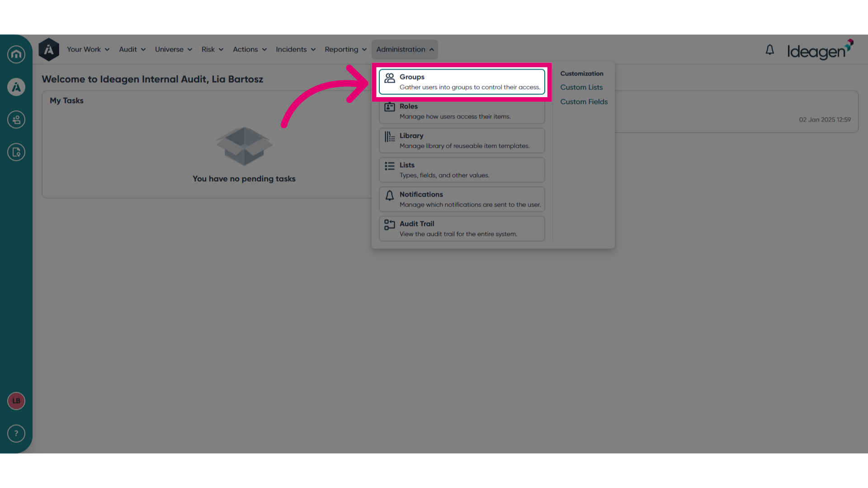Open Roles from Administration menu
The width and height of the screenshot is (868, 488).
tap(462, 111)
